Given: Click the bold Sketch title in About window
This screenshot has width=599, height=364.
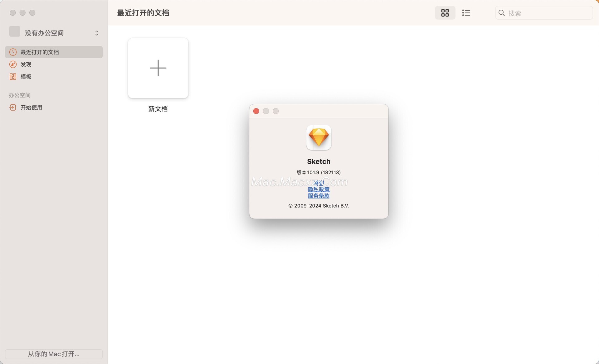Looking at the screenshot, I should tap(319, 161).
